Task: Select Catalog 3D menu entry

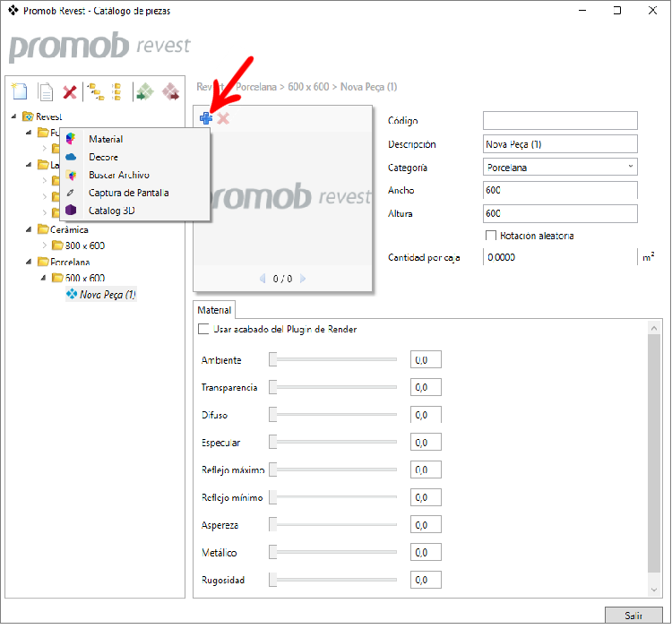Action: point(134,211)
